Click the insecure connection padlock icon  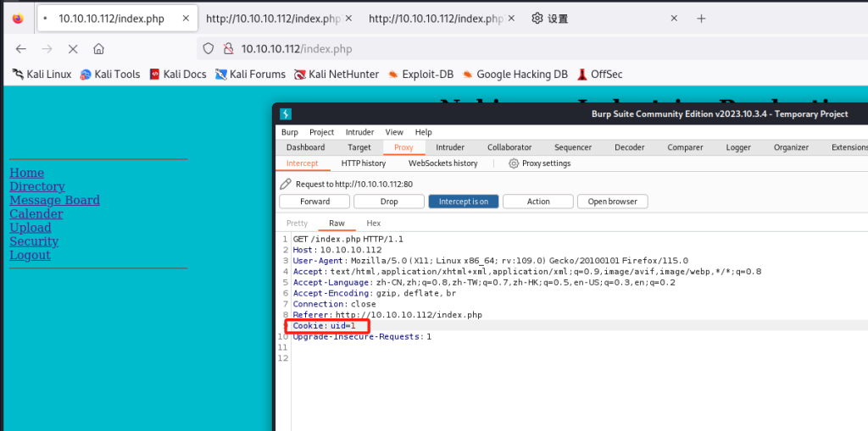[x=227, y=48]
